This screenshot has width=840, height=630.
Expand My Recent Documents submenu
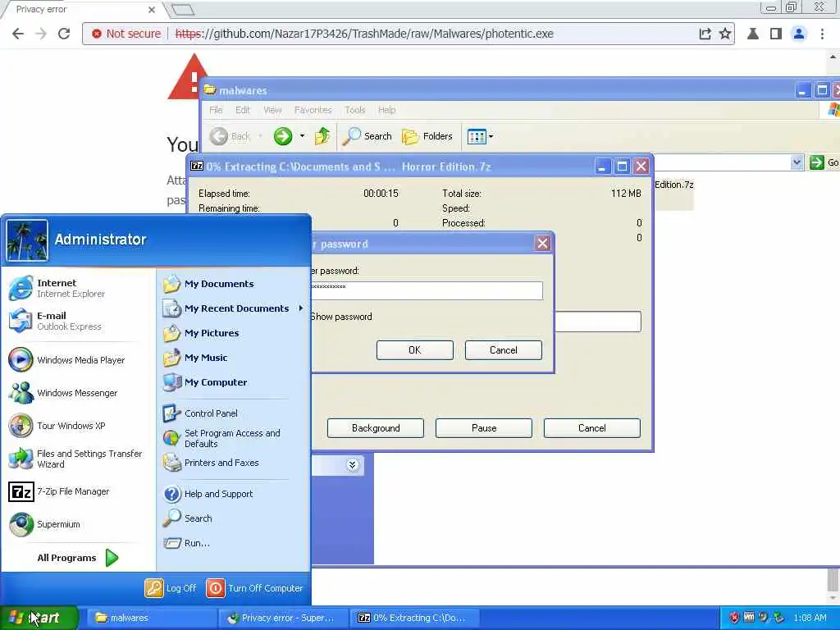point(234,308)
